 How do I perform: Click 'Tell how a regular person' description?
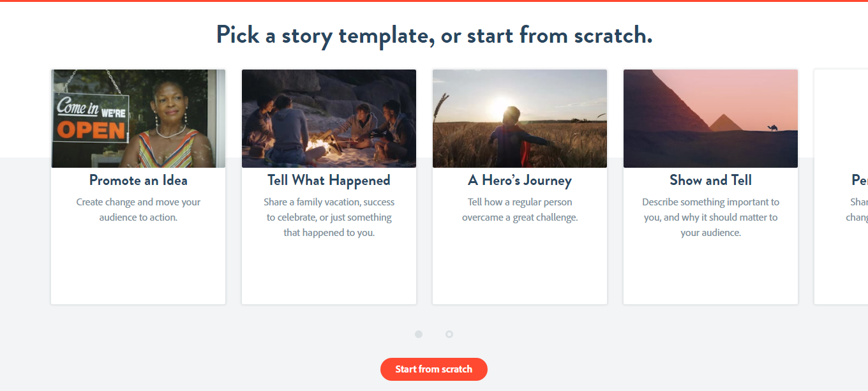[x=520, y=210]
